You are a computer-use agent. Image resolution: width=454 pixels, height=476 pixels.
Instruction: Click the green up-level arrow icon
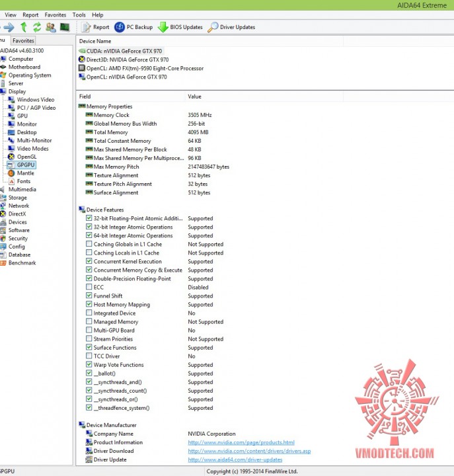point(24,27)
